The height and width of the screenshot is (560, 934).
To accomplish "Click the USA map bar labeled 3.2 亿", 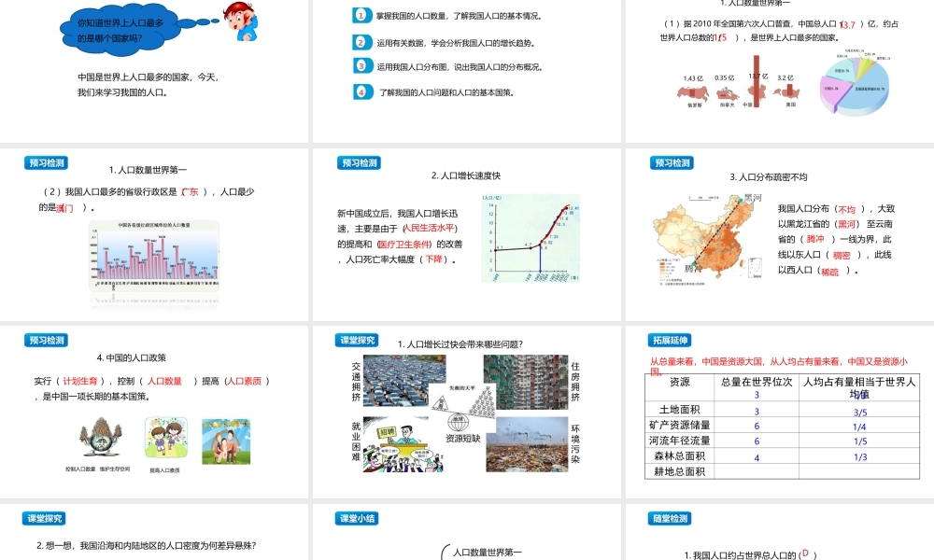I will (x=787, y=91).
